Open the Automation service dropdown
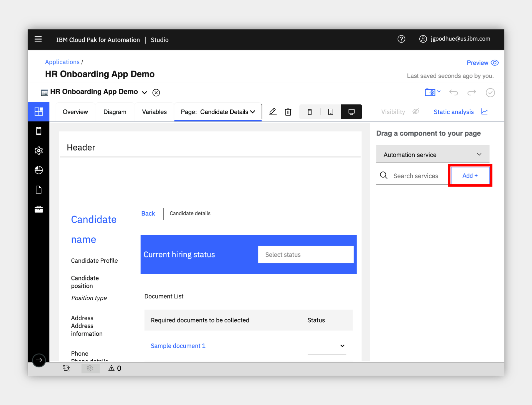Viewport: 532px width, 405px height. pos(432,155)
